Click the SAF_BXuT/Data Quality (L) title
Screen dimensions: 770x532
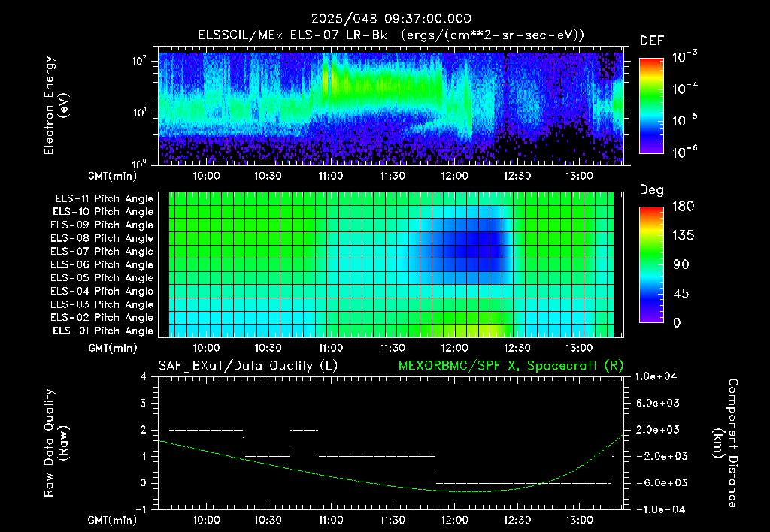(248, 366)
